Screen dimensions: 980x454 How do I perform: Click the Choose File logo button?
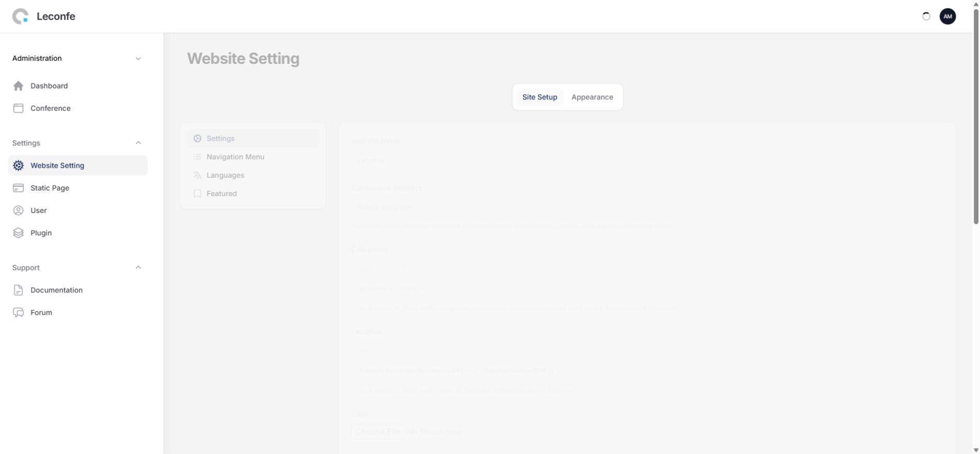(x=378, y=431)
